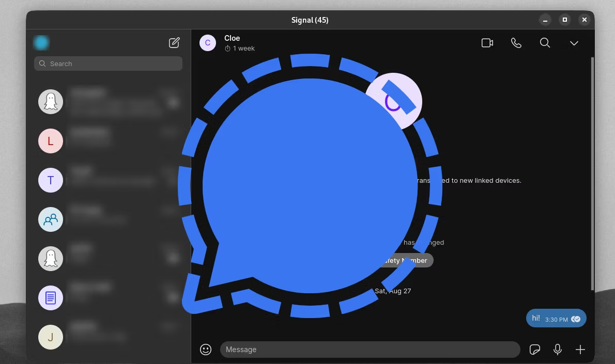
Task: Open the topmost ghost-avatar conversation
Action: [x=108, y=102]
